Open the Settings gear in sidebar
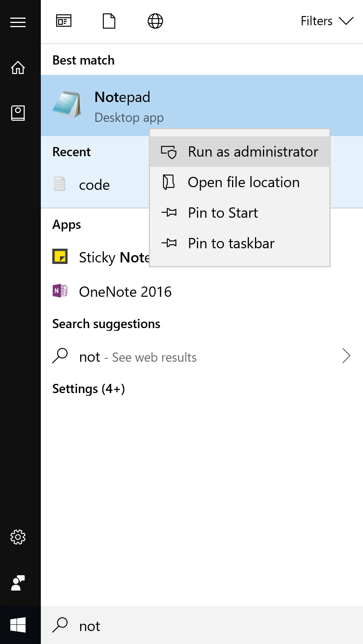The height and width of the screenshot is (644, 363). coord(18,537)
